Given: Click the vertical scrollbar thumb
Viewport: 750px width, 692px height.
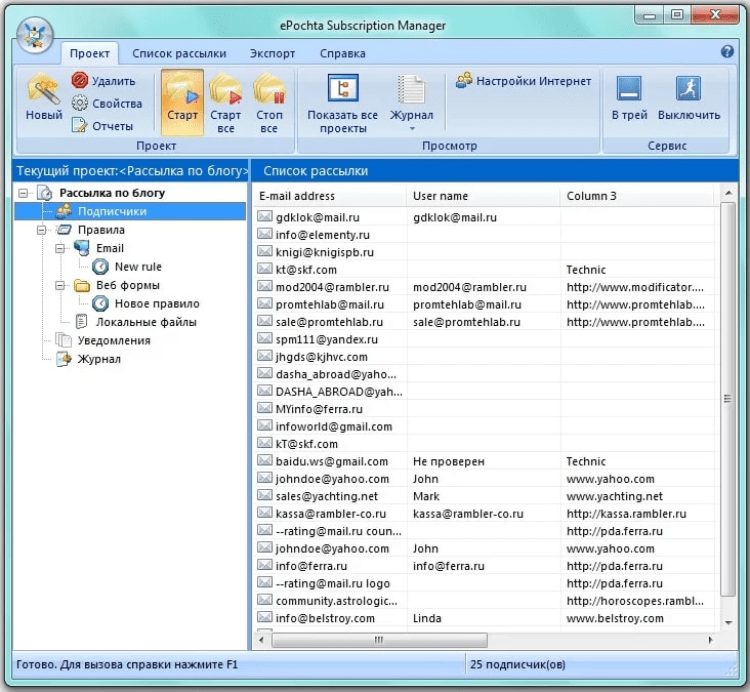Looking at the screenshot, I should pos(728,399).
